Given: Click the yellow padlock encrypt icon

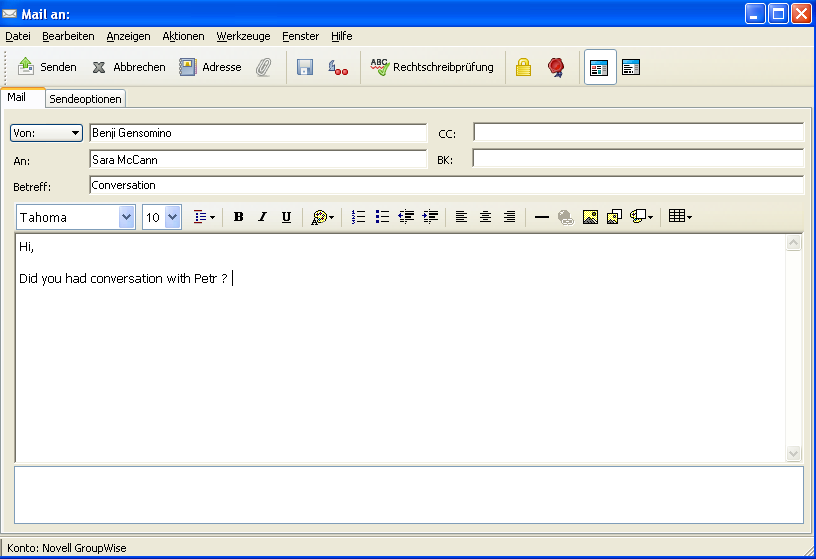Looking at the screenshot, I should tap(524, 67).
